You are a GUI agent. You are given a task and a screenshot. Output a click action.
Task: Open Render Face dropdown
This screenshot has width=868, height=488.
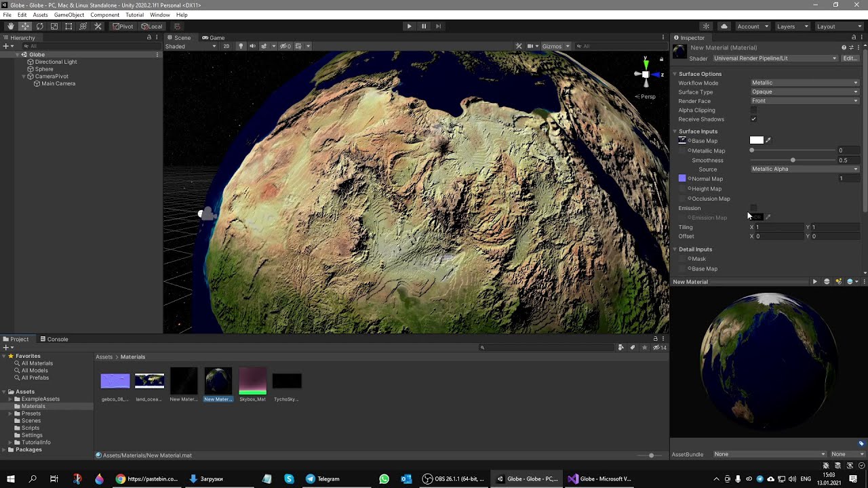(805, 101)
